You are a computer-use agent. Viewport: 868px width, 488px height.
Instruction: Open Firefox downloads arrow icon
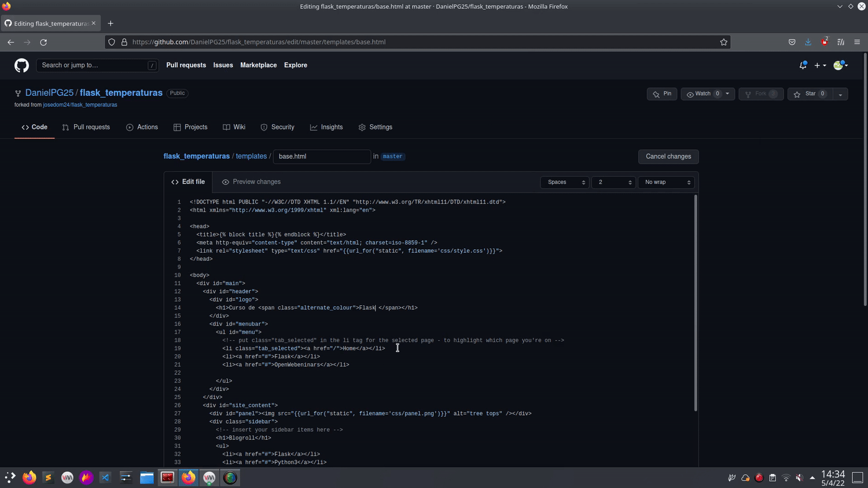point(808,42)
